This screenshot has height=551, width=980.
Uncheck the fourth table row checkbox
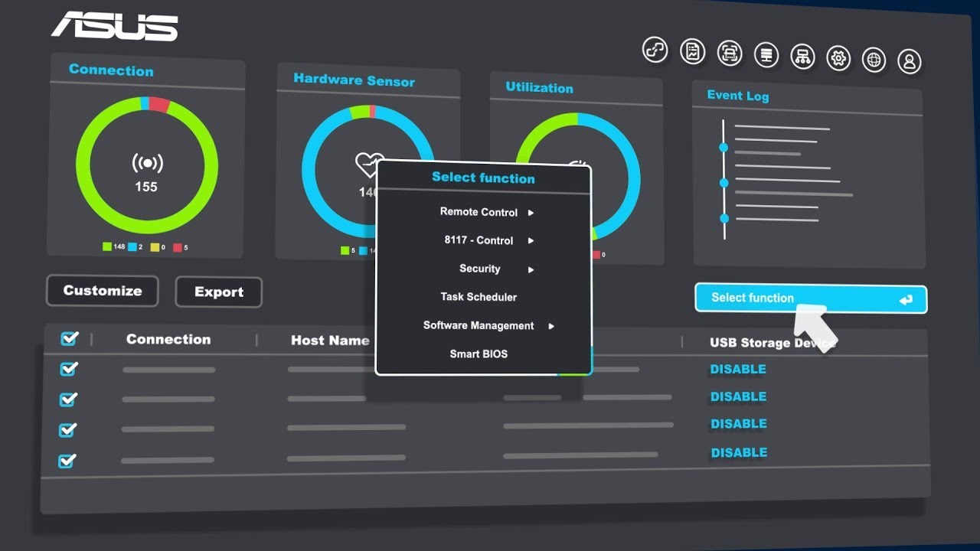click(x=67, y=460)
